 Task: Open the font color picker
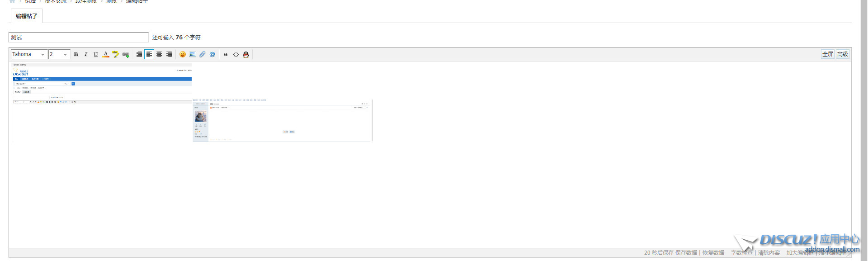[x=105, y=54]
